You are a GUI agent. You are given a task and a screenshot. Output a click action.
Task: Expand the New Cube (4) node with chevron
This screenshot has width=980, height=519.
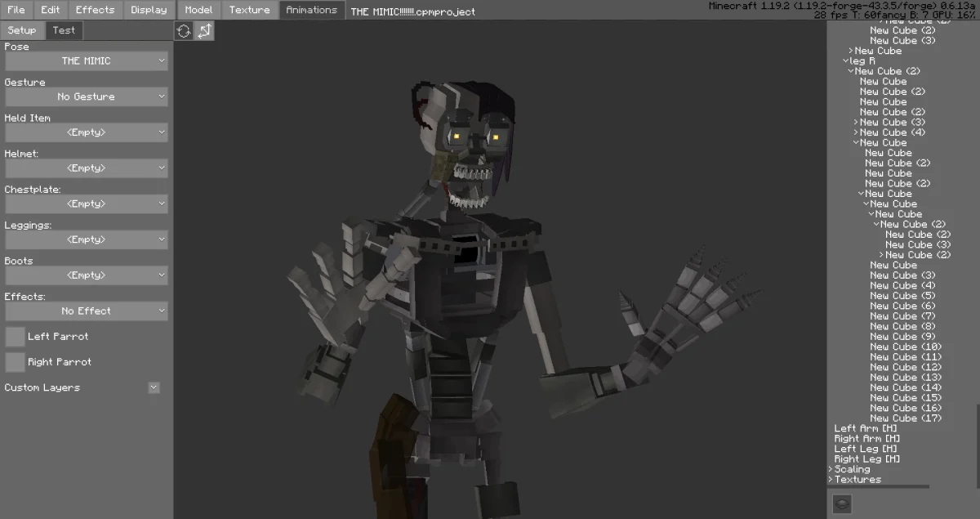coord(857,132)
